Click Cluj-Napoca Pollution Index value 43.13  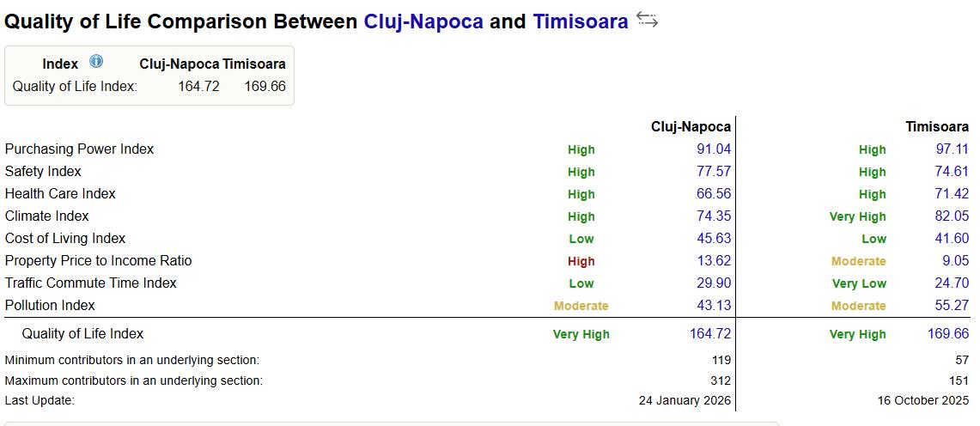[713, 306]
